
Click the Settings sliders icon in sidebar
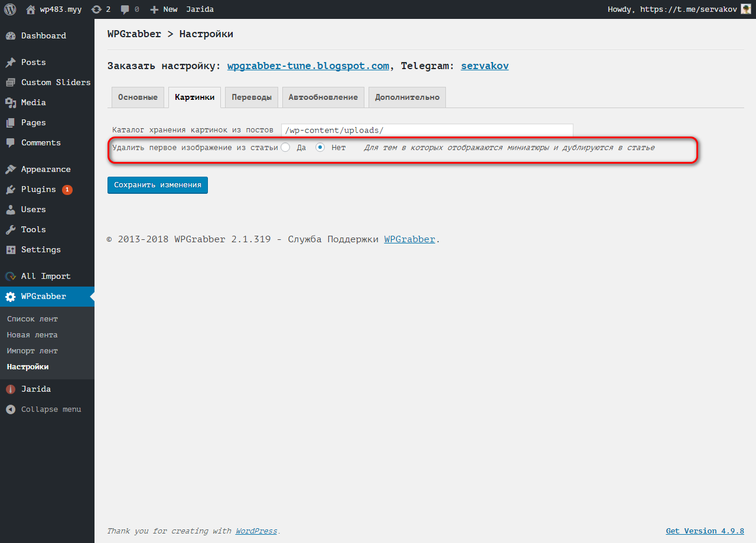(11, 249)
